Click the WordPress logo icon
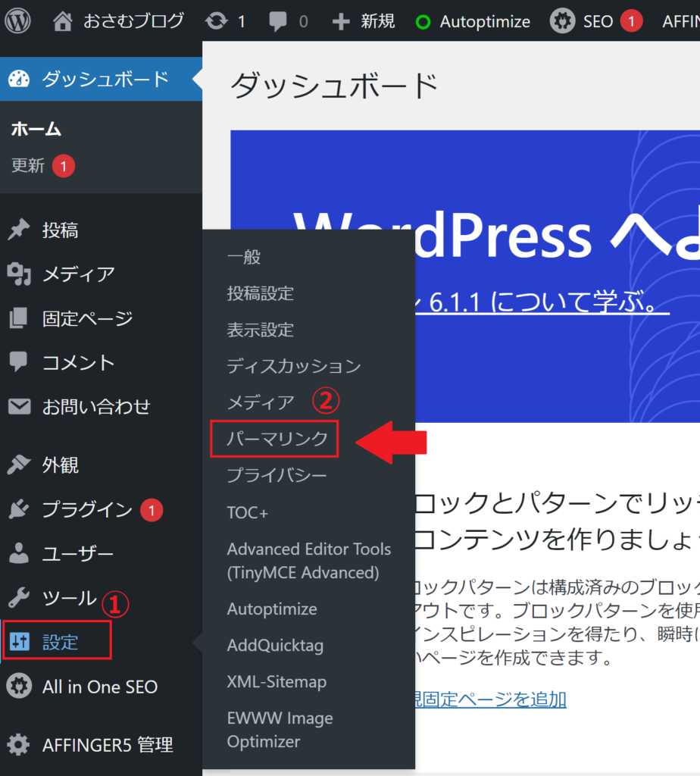Screen dimensions: 700x776 [x=18, y=20]
